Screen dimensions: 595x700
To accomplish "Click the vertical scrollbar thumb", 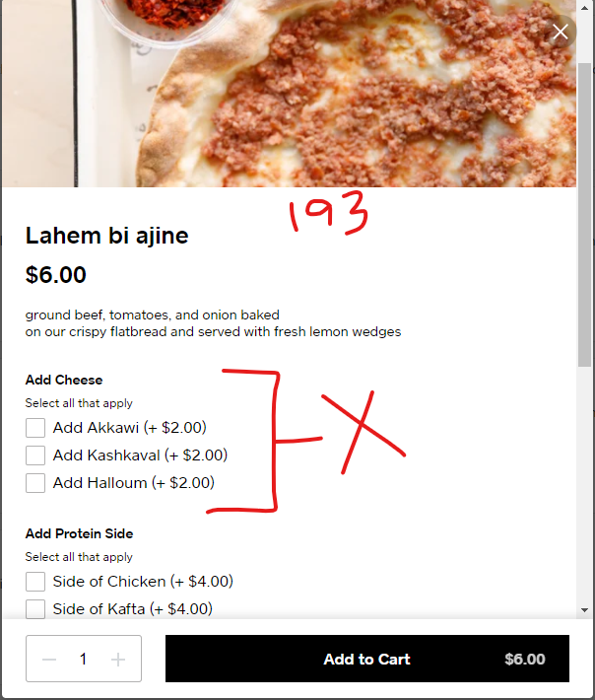I will [585, 215].
